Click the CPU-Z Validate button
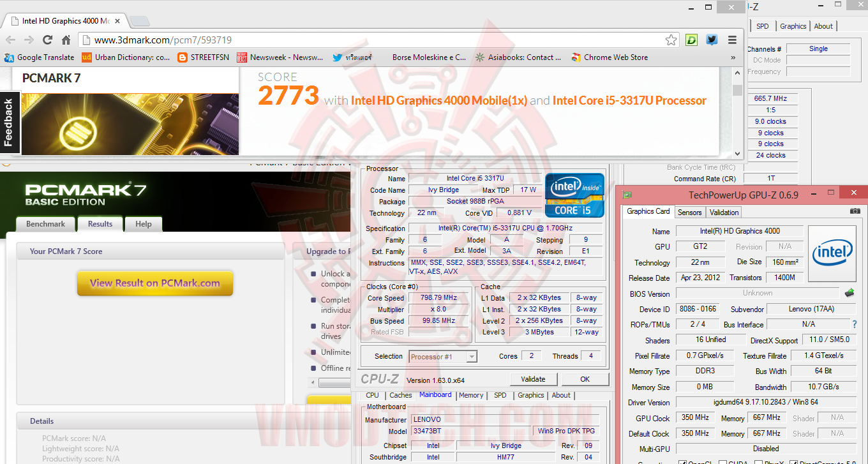 tap(533, 379)
